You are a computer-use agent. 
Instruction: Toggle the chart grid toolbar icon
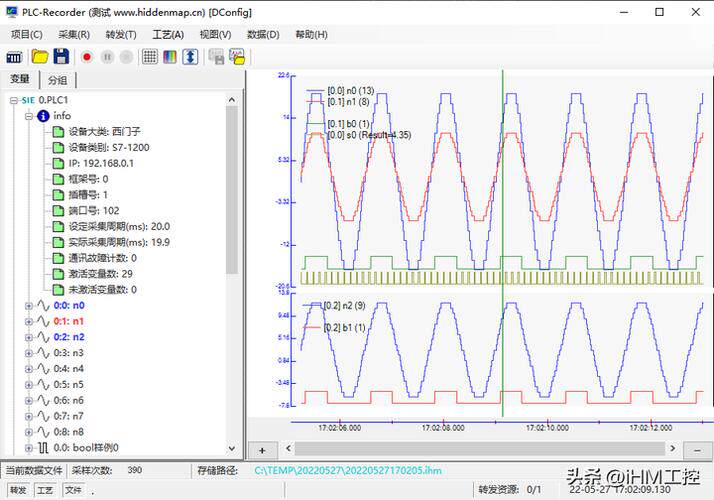tap(150, 57)
